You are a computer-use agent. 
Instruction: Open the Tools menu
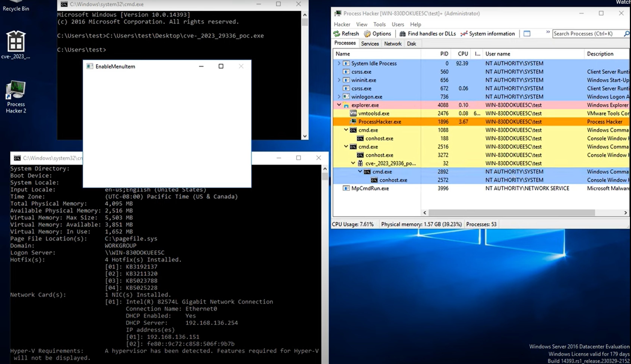click(379, 24)
